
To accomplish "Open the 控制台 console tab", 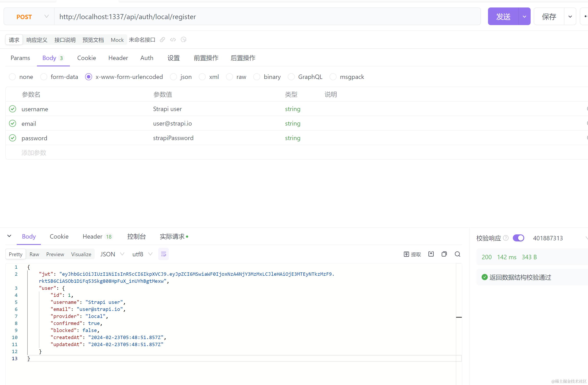I will (136, 237).
